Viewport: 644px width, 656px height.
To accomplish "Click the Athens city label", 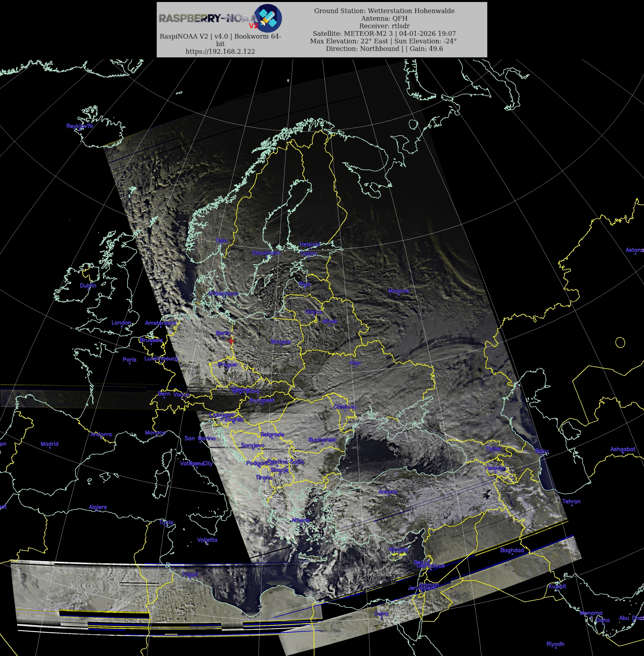I will (x=300, y=520).
